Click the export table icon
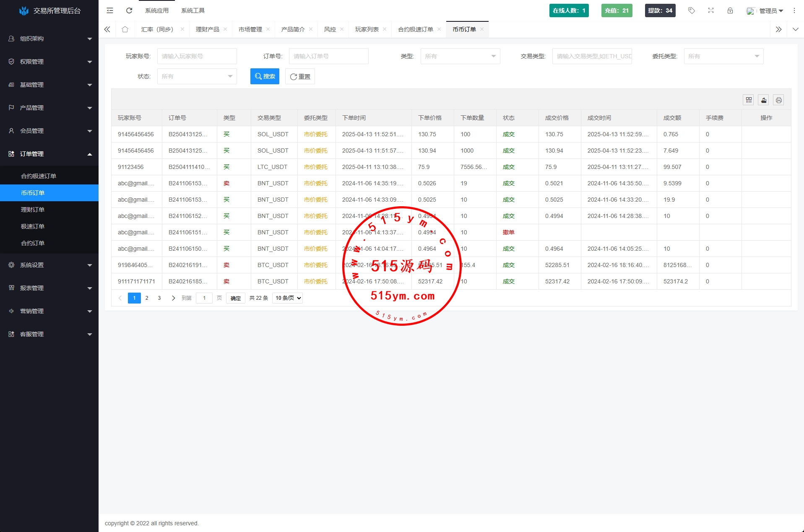 [x=763, y=100]
